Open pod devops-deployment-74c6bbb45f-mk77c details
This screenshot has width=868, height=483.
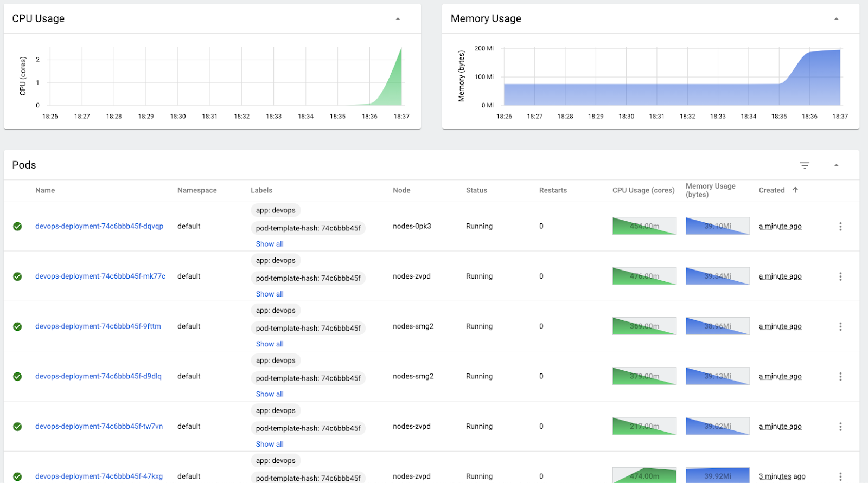pos(100,276)
